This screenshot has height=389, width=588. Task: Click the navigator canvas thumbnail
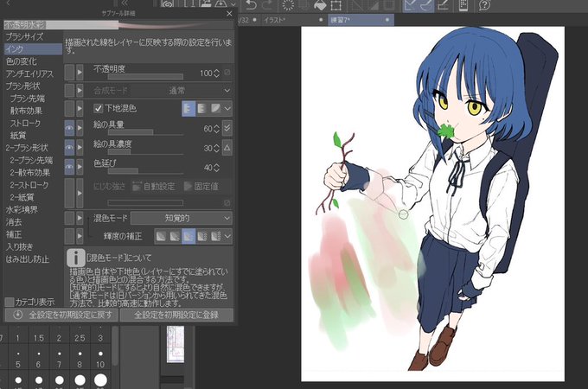176,344
